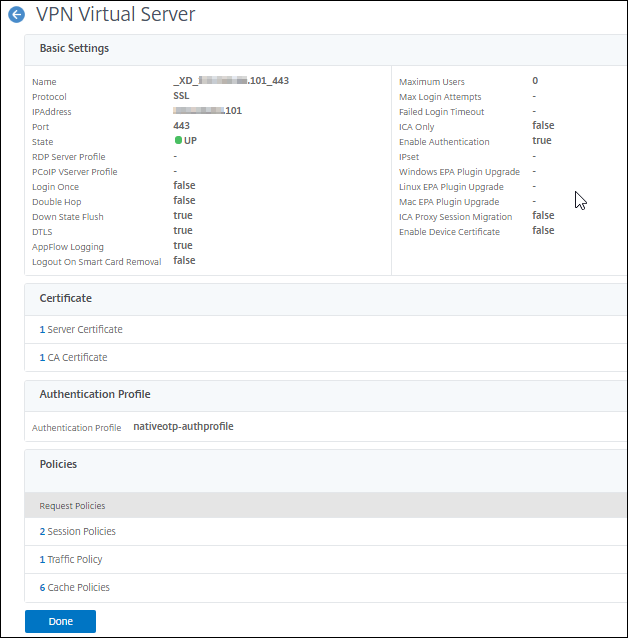Open the 1 Server Certificate binding
Viewport: 628px width, 638px height.
pyautogui.click(x=81, y=329)
